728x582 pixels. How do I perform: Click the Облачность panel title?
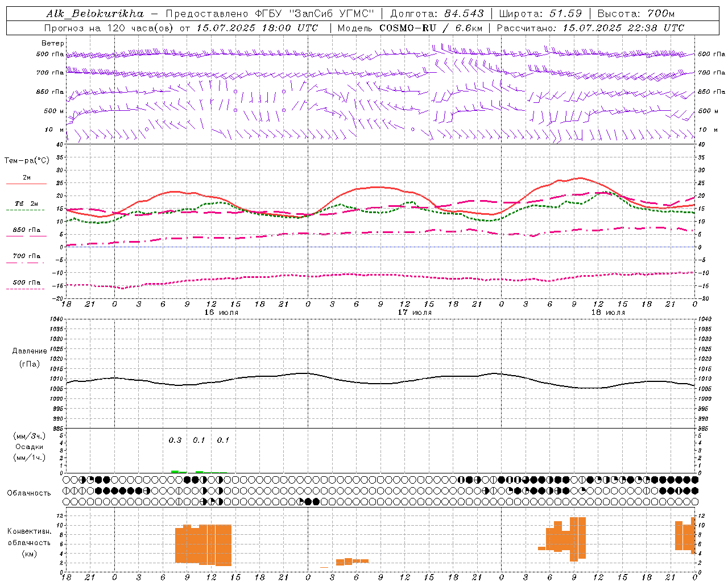(29, 493)
